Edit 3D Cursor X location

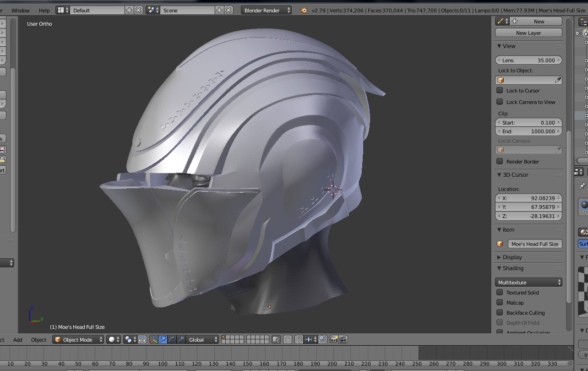(x=528, y=198)
